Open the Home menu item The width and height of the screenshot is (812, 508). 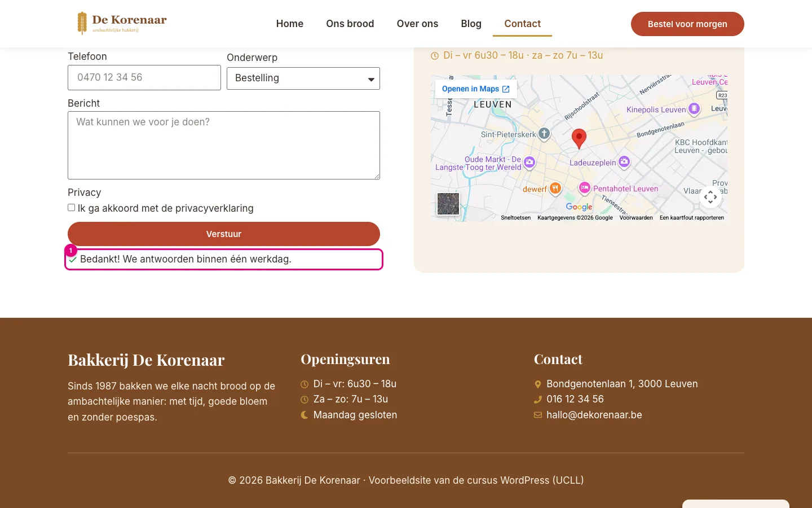(290, 24)
